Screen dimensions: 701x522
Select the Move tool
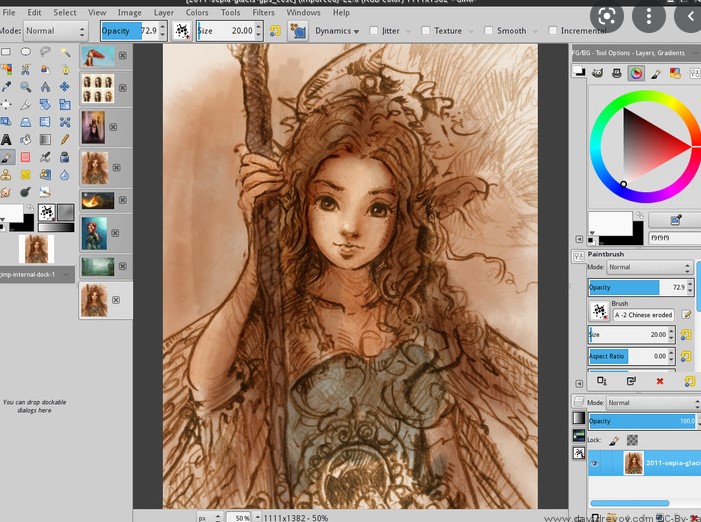(x=65, y=87)
